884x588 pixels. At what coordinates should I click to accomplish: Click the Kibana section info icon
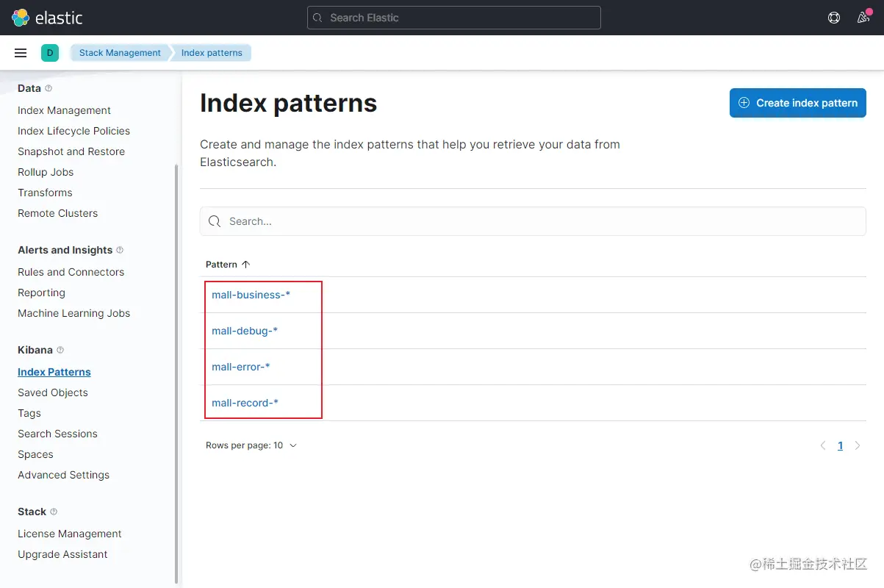[x=60, y=350]
